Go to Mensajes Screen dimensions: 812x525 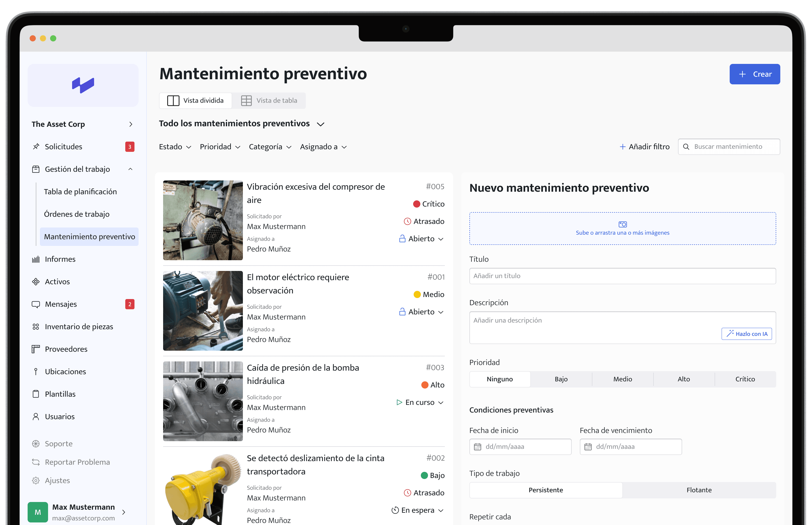click(x=61, y=304)
